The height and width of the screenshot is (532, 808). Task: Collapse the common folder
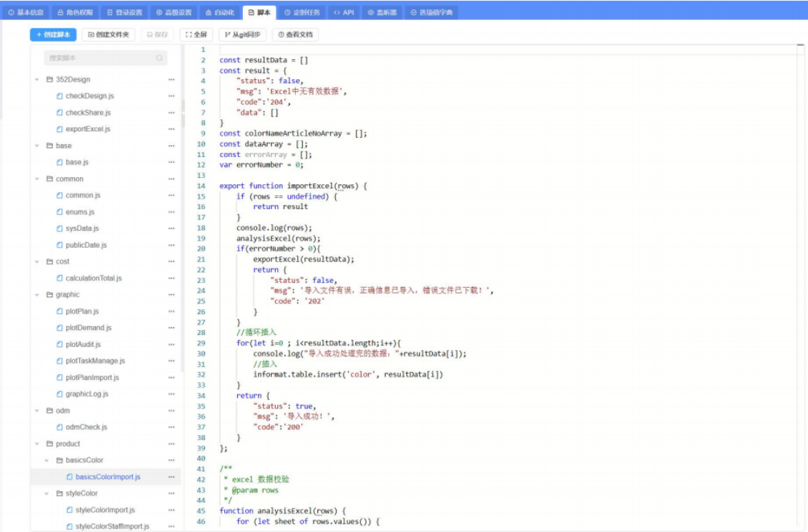37,179
